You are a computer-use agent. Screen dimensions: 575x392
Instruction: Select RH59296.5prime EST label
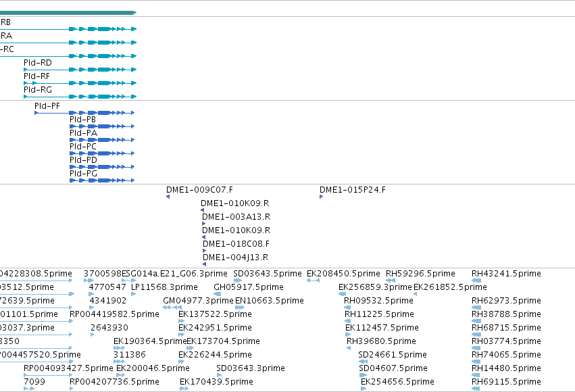(421, 274)
